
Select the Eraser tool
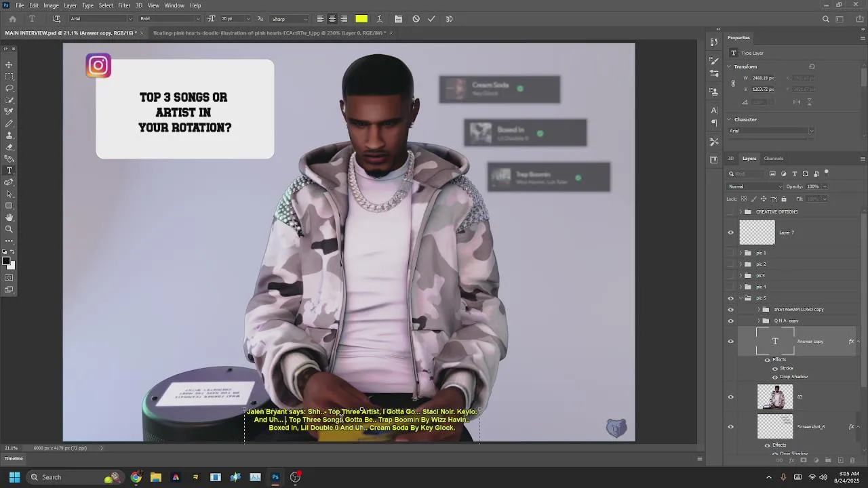pos(9,147)
